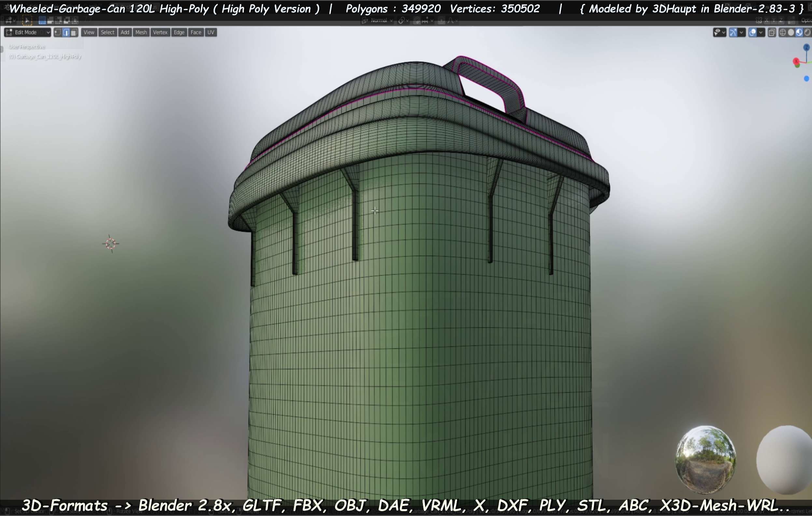
Task: Open the Face menu
Action: point(196,32)
